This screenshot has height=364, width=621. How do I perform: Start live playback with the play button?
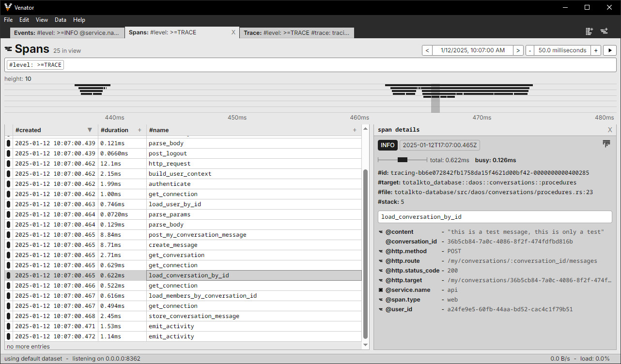click(x=609, y=50)
